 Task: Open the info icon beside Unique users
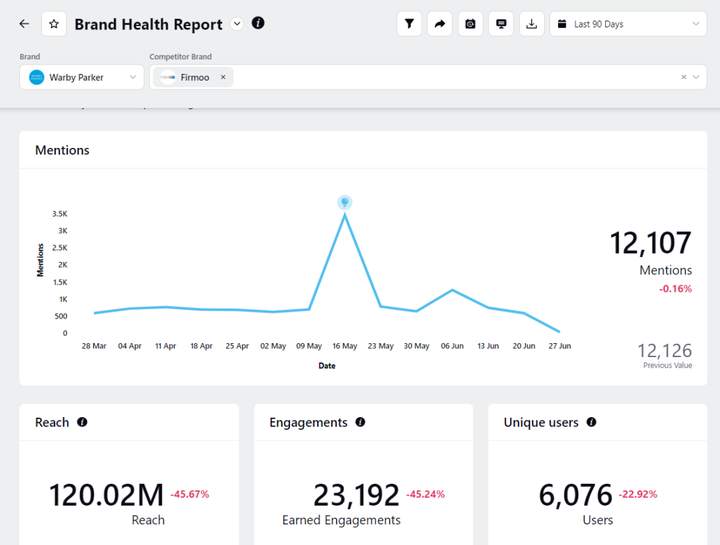coord(591,422)
